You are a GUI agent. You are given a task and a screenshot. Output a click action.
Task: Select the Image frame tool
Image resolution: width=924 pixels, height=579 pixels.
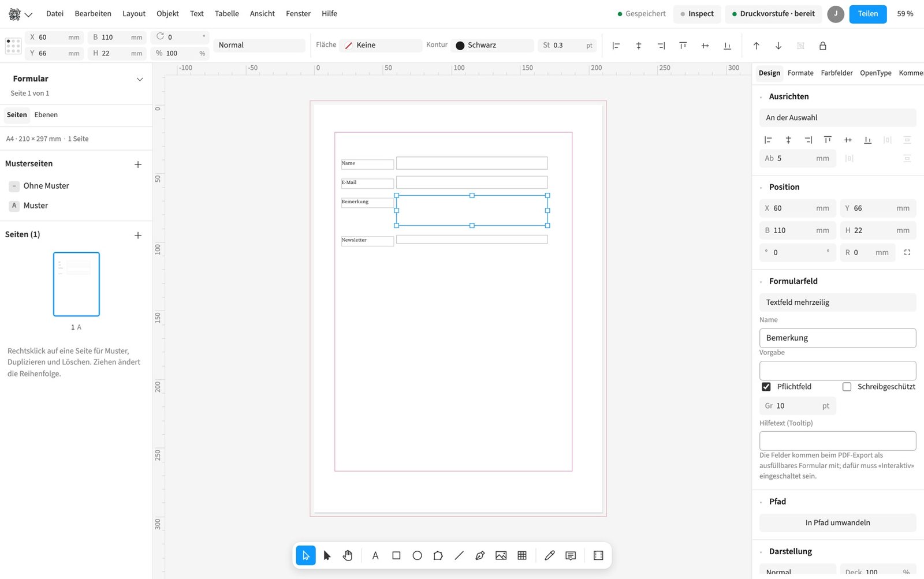click(x=501, y=555)
